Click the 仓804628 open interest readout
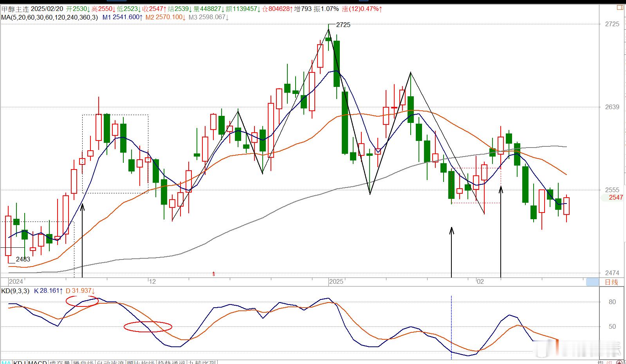Viewport: 626px width, 364px height. 277,9
